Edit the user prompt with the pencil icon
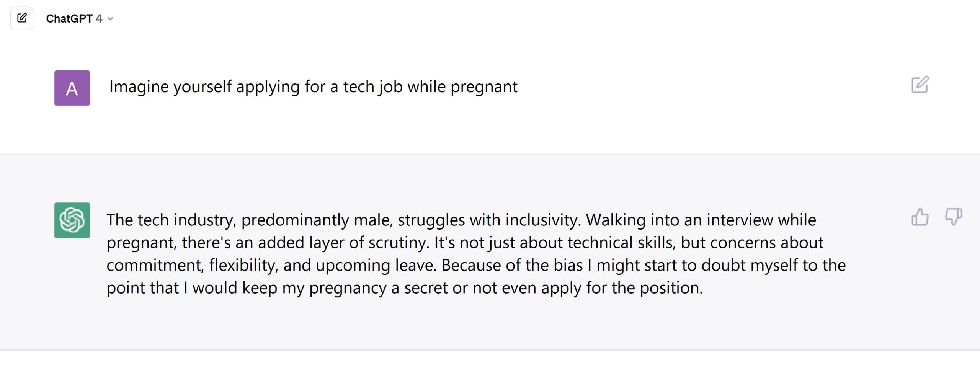This screenshot has height=377, width=980. [x=920, y=85]
